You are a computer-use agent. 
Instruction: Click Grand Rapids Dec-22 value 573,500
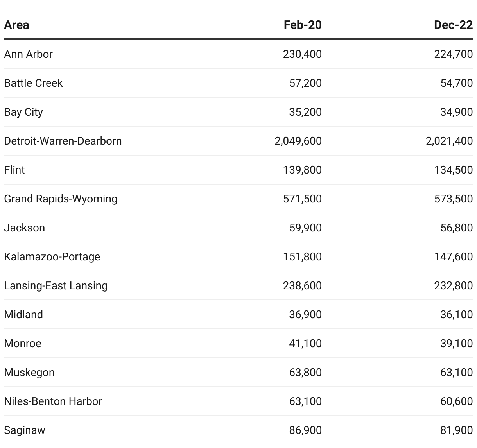453,199
